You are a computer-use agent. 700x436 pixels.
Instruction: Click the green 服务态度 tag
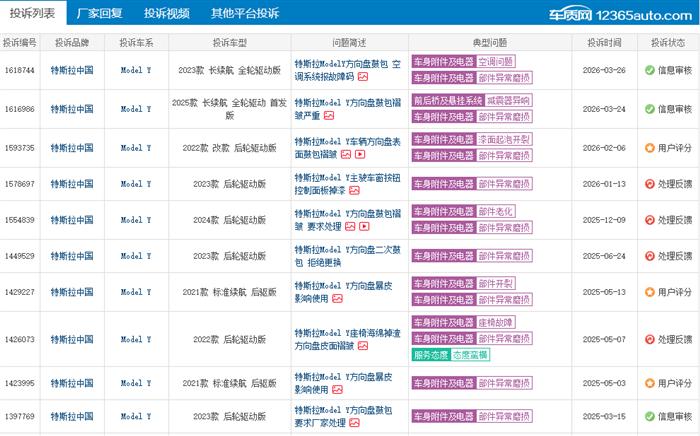429,355
